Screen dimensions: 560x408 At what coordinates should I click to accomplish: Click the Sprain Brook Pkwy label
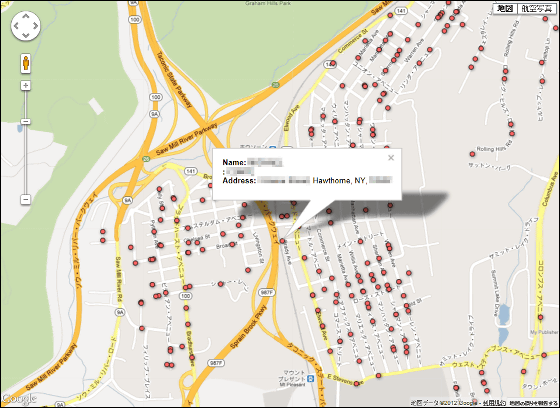point(249,326)
